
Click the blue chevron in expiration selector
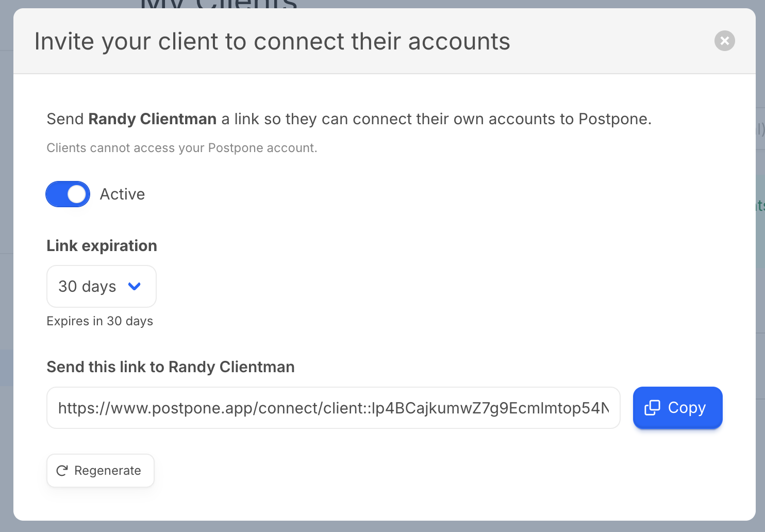135,286
